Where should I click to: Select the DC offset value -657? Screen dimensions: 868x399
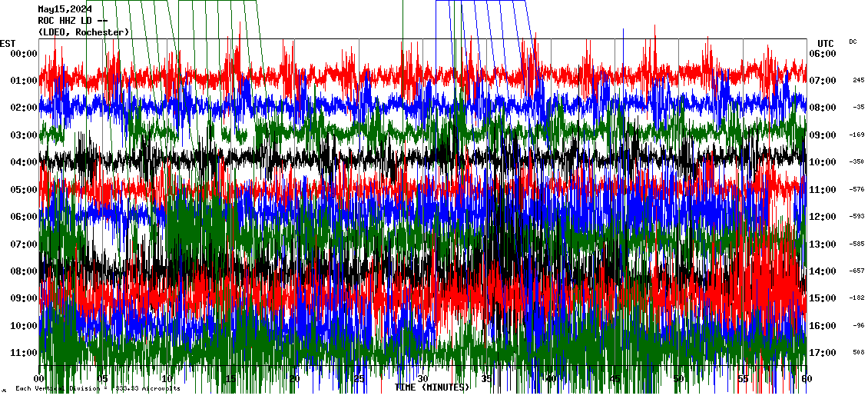pos(857,271)
